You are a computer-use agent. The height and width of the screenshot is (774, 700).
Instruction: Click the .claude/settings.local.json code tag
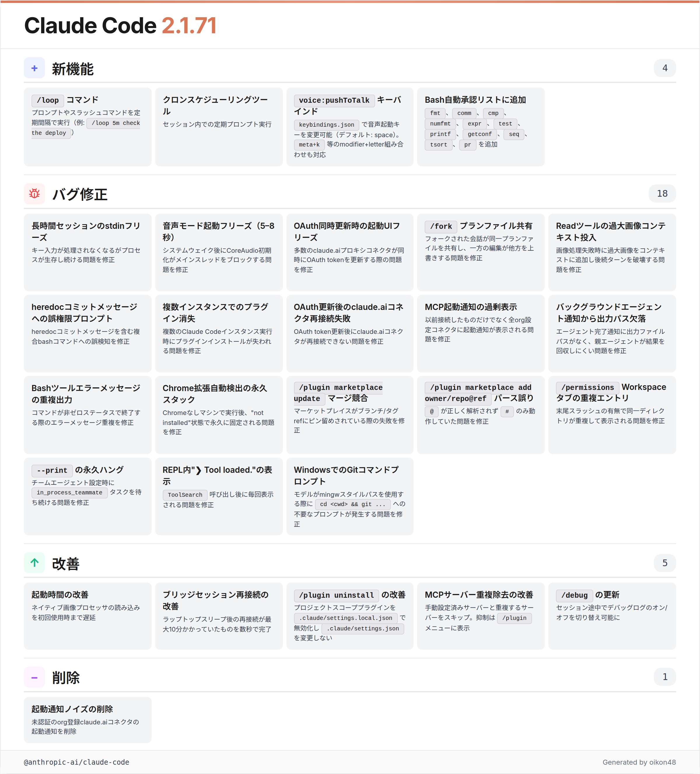click(x=345, y=618)
